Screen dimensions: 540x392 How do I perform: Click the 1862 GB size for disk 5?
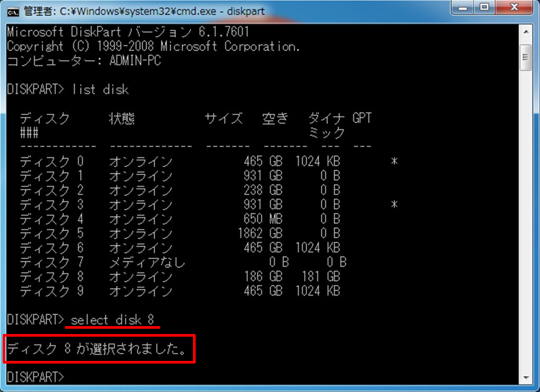click(x=261, y=233)
